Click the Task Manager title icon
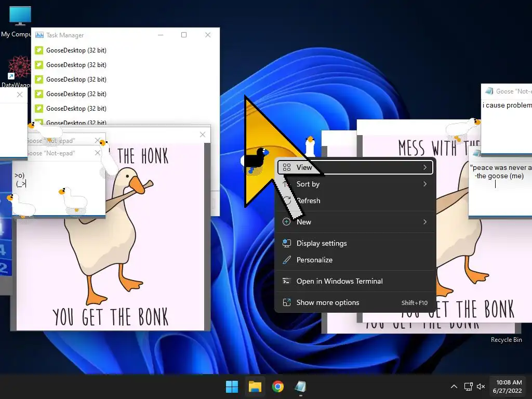Screen dimensions: 532x399 coord(39,35)
